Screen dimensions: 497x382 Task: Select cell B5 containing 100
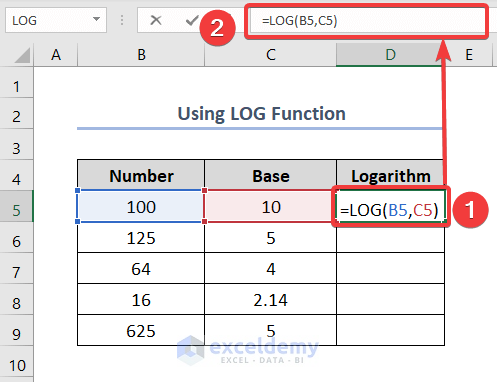pyautogui.click(x=141, y=206)
